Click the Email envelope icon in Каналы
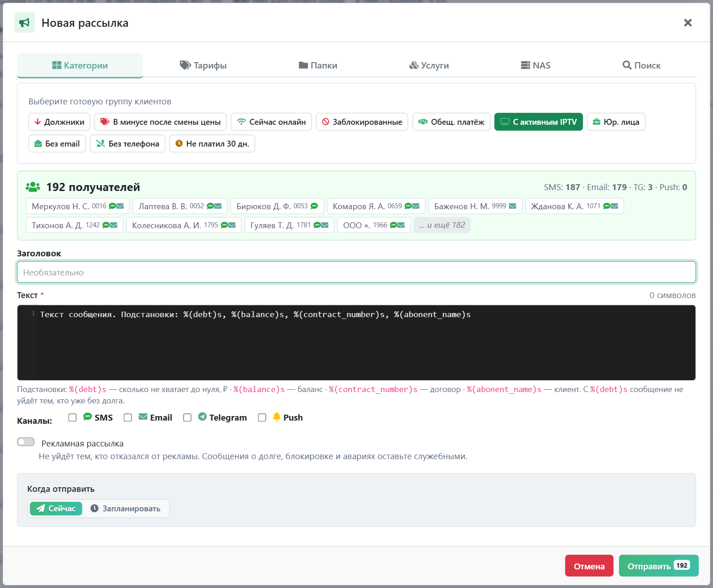 pyautogui.click(x=143, y=416)
